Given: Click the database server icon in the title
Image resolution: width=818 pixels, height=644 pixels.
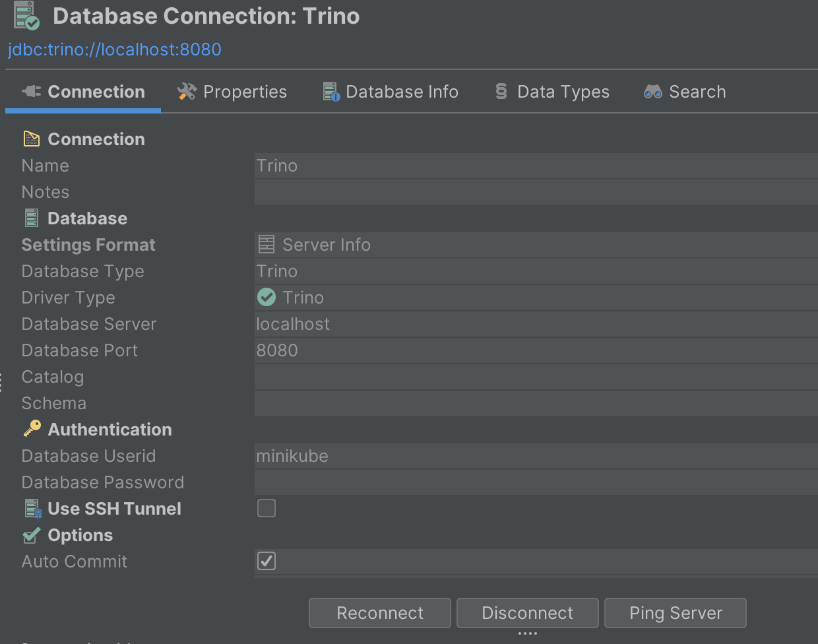Looking at the screenshot, I should (25, 15).
